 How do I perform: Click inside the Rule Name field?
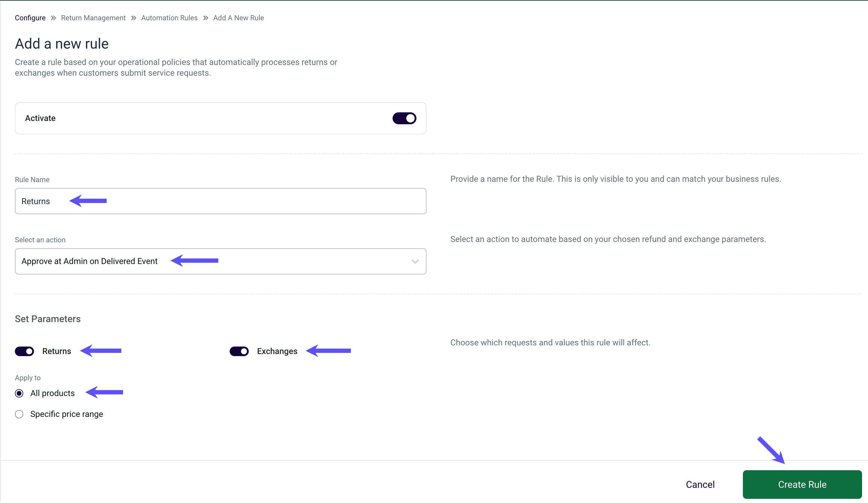220,201
